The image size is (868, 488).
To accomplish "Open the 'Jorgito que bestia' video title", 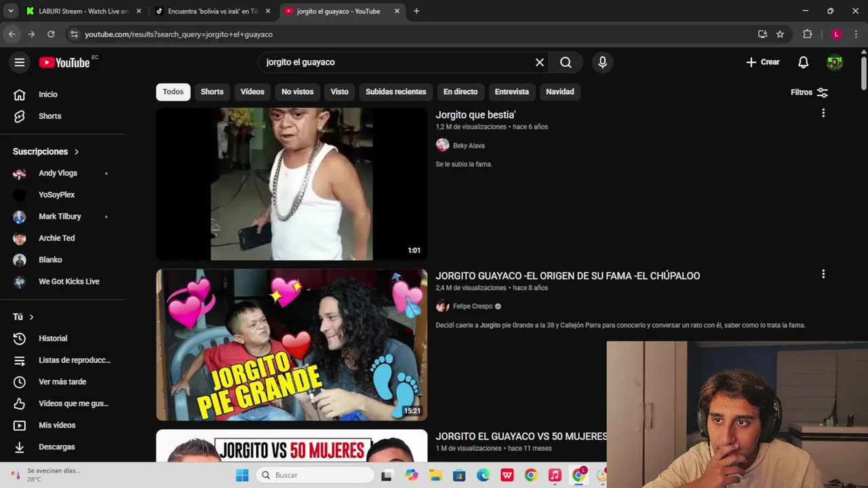I will pyautogui.click(x=475, y=115).
